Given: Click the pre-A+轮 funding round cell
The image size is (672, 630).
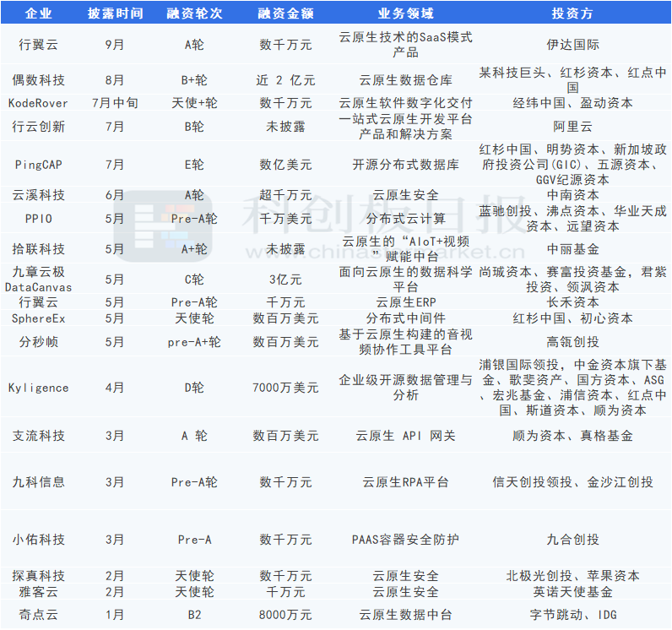Looking at the screenshot, I should tap(194, 341).
